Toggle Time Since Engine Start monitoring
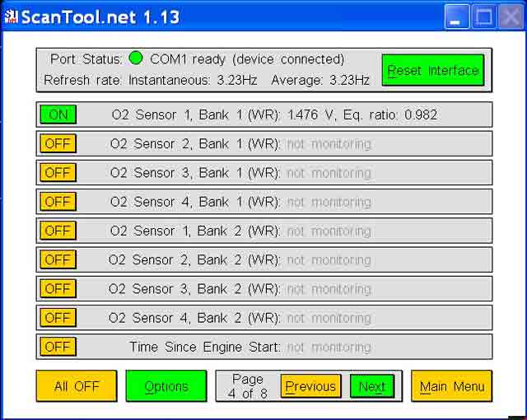The height and width of the screenshot is (420, 527). point(58,347)
